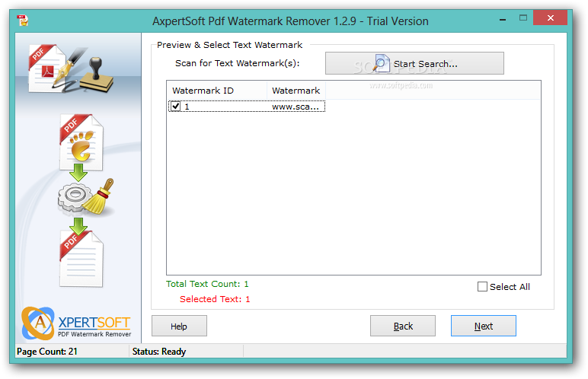Click the Watermark column header
The width and height of the screenshot is (588, 379).
click(x=296, y=91)
